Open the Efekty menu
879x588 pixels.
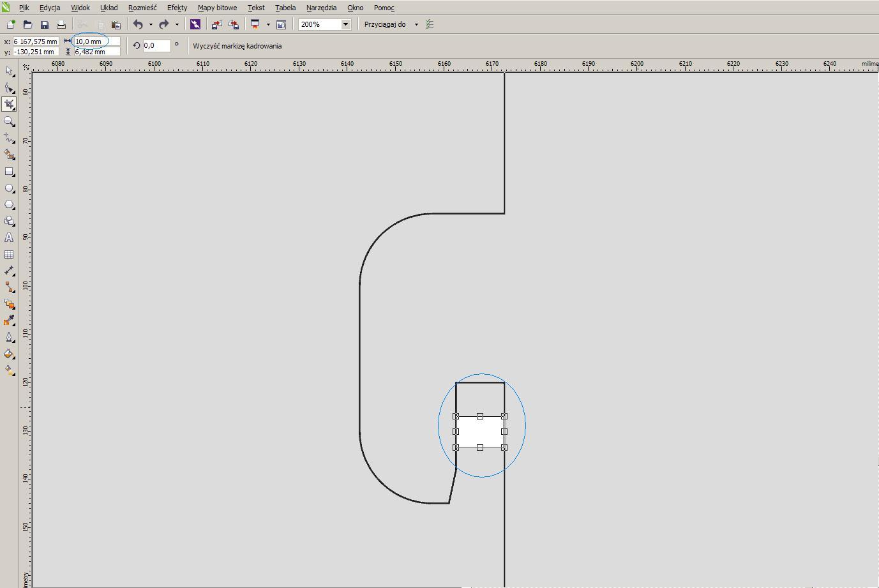pyautogui.click(x=177, y=8)
